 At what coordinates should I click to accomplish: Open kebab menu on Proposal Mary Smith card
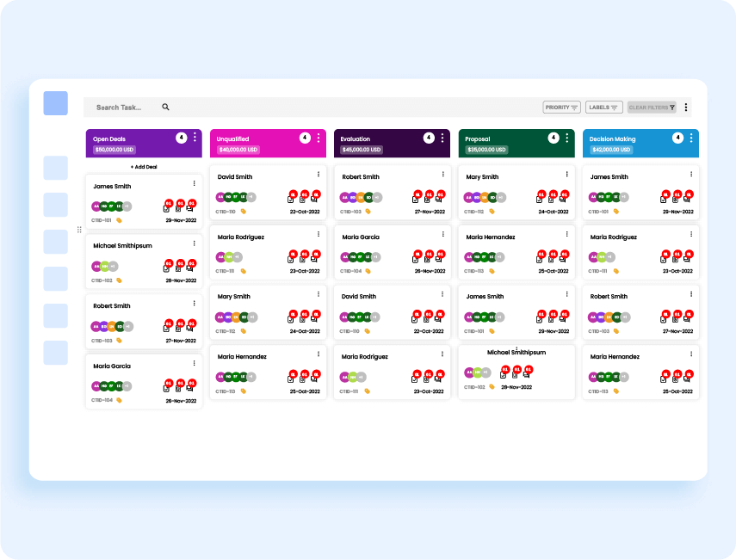(x=567, y=174)
